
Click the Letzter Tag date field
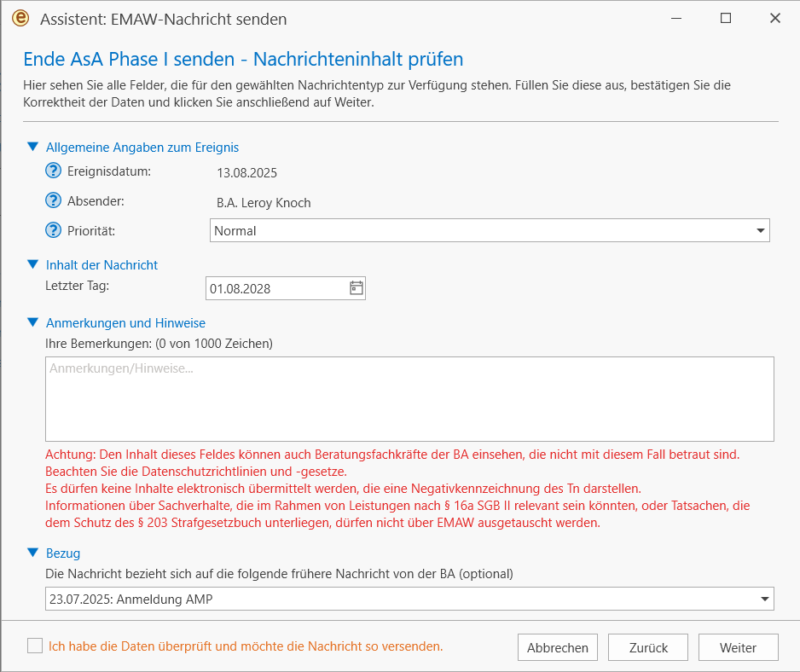pos(285,288)
